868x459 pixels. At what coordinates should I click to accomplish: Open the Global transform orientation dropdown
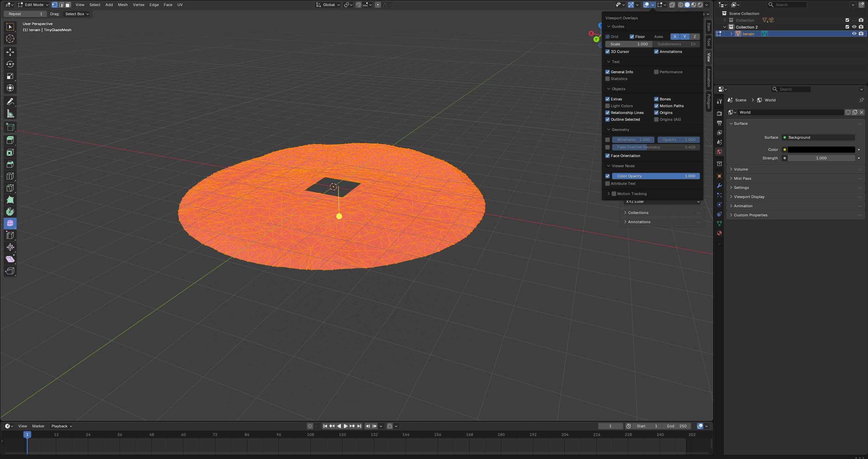[328, 5]
